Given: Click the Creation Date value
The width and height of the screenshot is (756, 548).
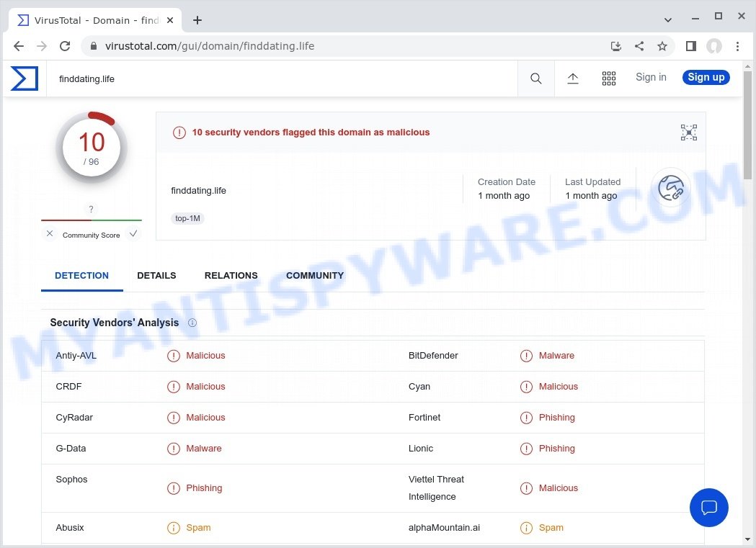Looking at the screenshot, I should tap(504, 195).
